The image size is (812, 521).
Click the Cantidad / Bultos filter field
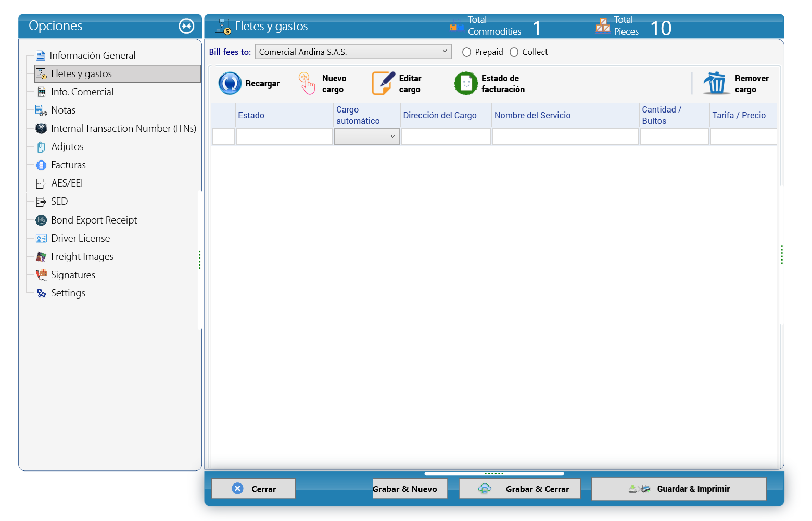click(674, 137)
